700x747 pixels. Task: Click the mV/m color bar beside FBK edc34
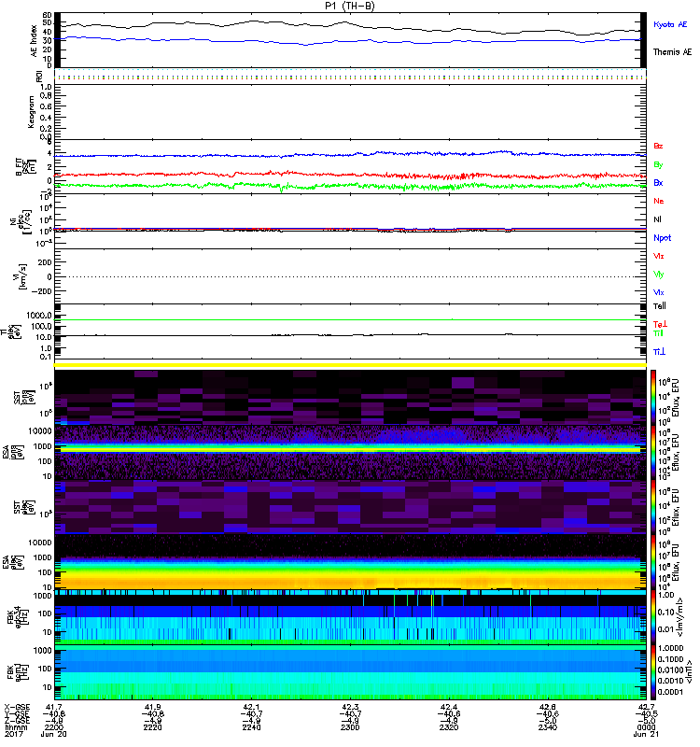[653, 617]
